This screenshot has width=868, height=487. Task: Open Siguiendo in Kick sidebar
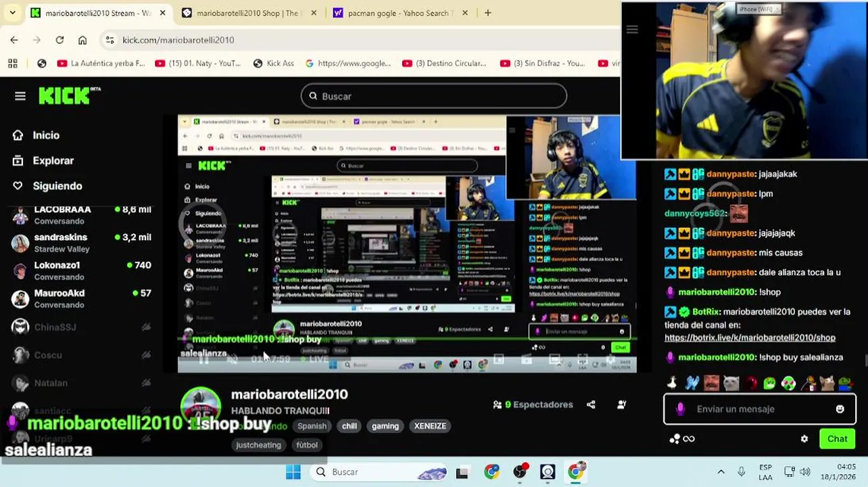(48, 186)
